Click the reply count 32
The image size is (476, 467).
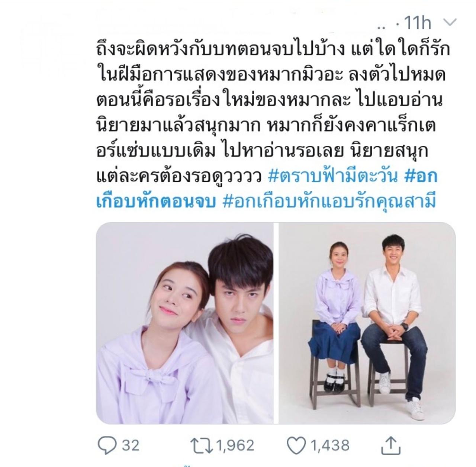[130, 445]
